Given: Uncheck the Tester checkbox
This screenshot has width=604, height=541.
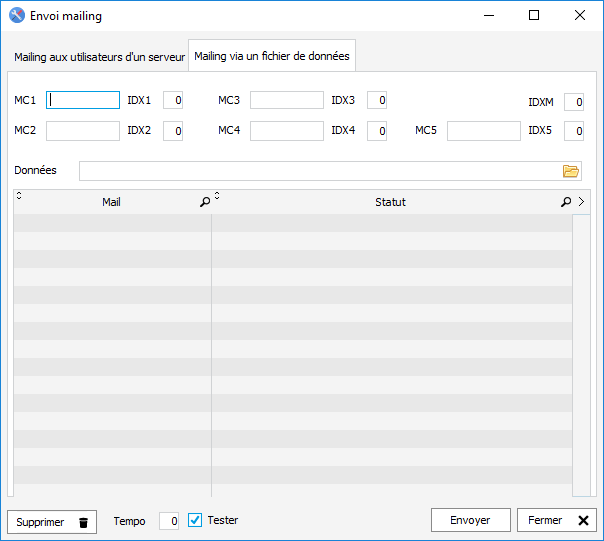Looking at the screenshot, I should (195, 520).
